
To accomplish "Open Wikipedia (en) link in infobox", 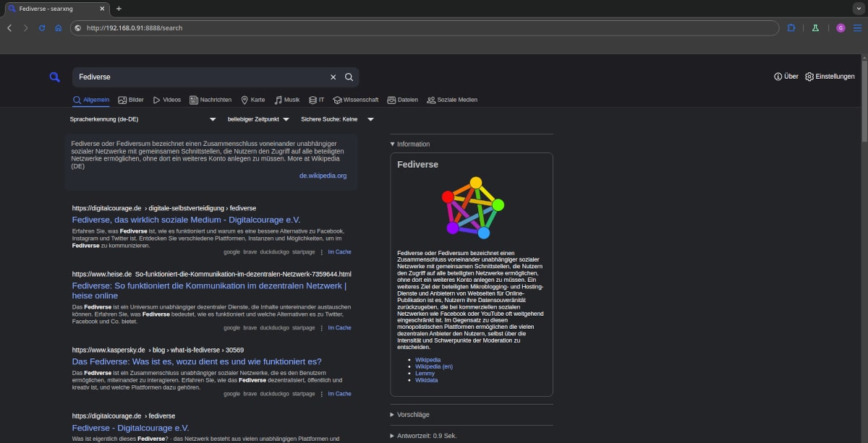I will (x=434, y=366).
